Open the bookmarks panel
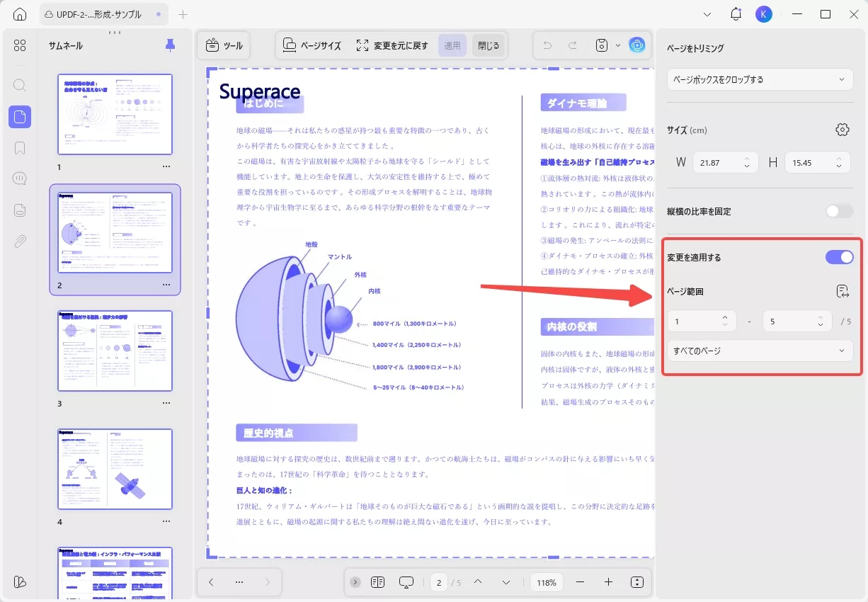 click(x=19, y=147)
